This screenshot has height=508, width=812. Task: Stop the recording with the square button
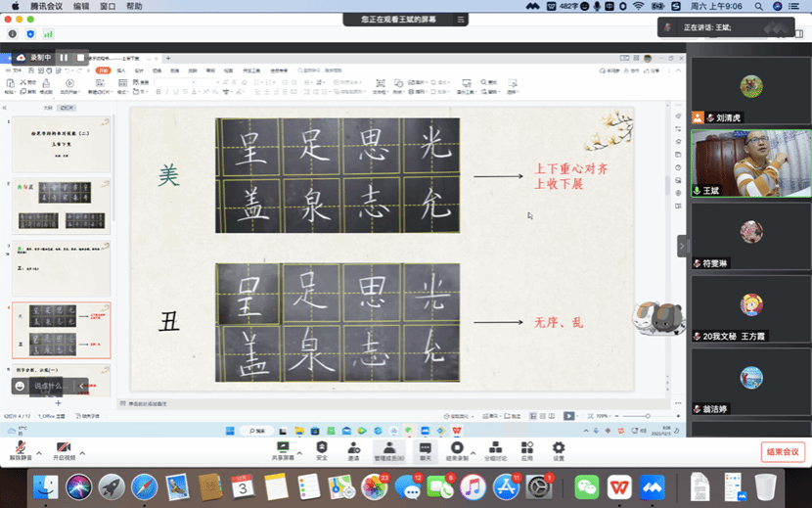click(x=81, y=58)
